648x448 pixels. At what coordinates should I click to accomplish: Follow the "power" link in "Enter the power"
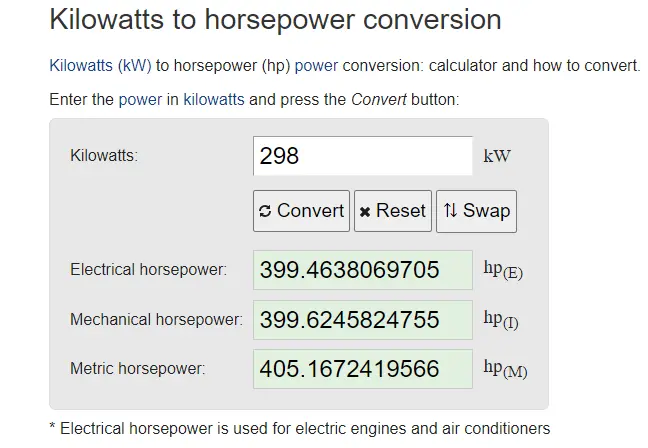point(139,100)
